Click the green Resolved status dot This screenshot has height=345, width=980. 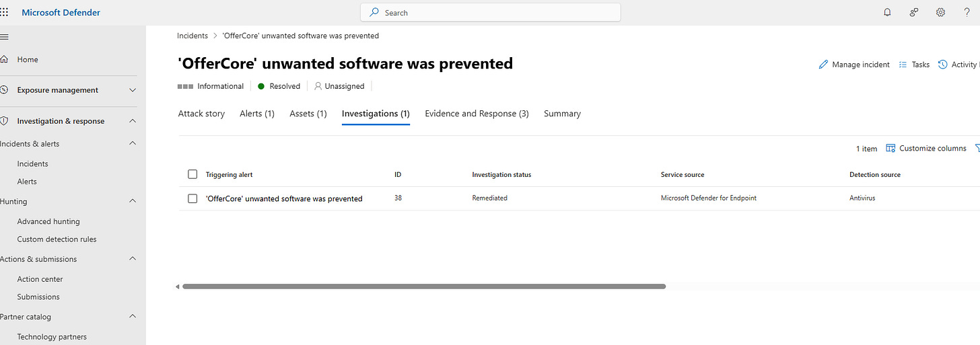[261, 86]
